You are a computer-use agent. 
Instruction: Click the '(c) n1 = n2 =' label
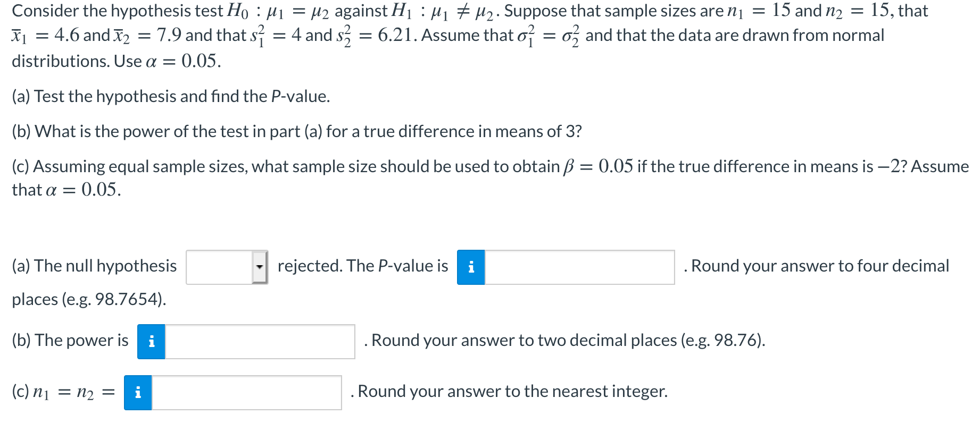coord(63,392)
